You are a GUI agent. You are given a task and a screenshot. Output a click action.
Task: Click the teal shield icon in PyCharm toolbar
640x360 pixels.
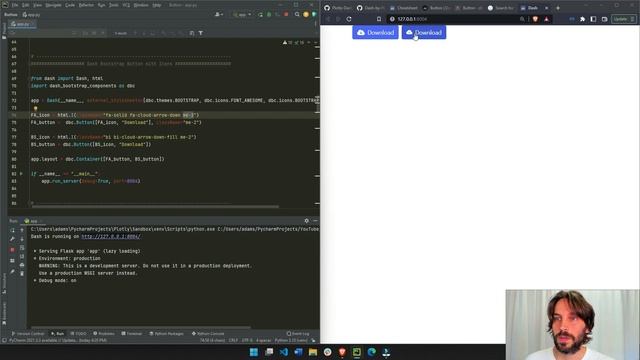314,15
